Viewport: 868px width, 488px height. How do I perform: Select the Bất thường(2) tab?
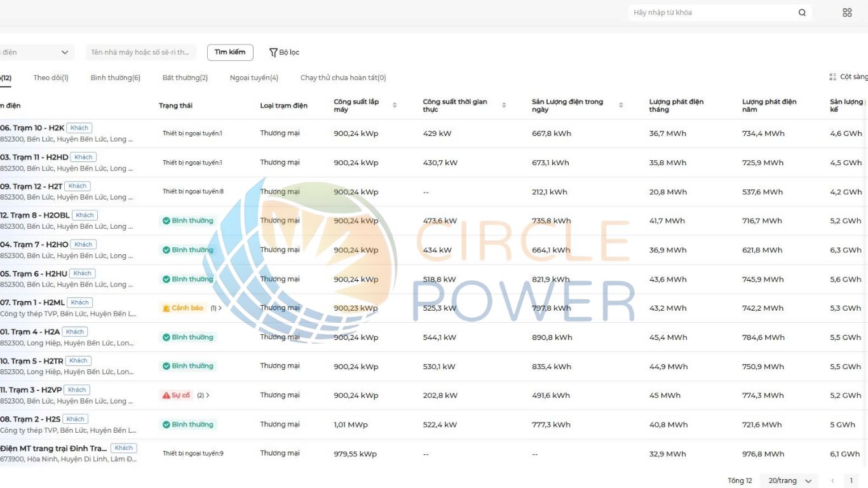pyautogui.click(x=185, y=78)
